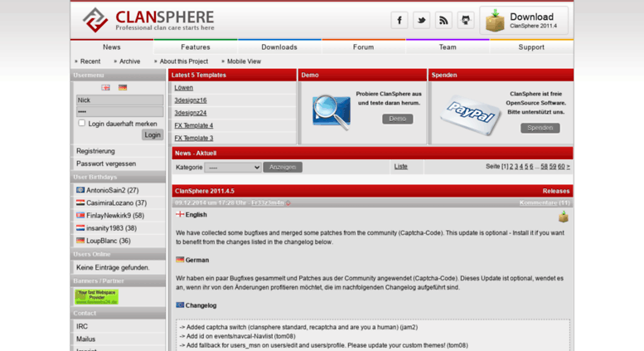Viewport: 644px width, 351px height.
Task: Click flag icon beside AntonioSain2
Action: tap(80, 190)
